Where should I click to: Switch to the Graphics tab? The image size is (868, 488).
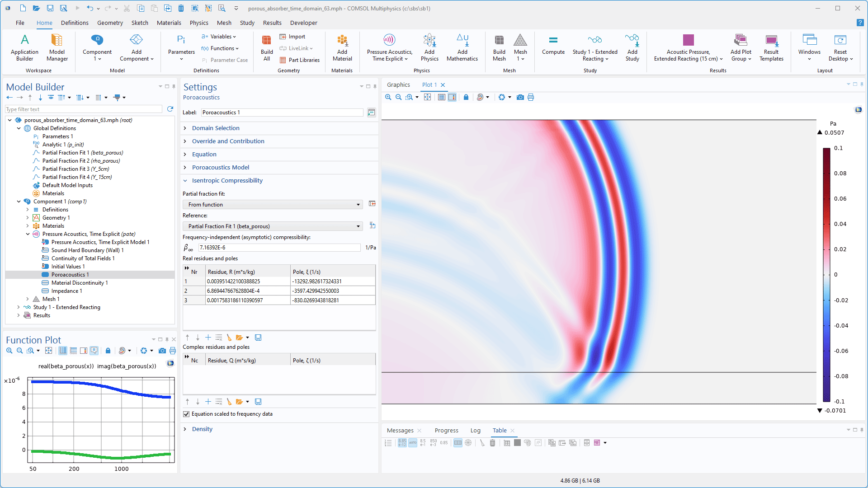(398, 84)
